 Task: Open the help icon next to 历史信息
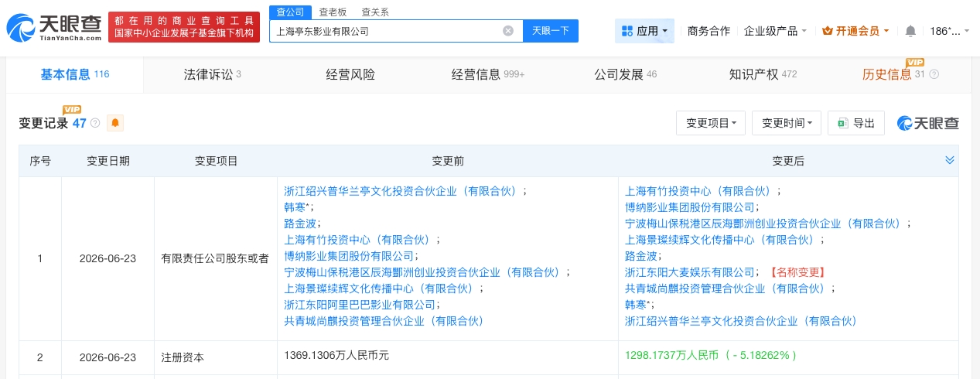click(x=934, y=74)
